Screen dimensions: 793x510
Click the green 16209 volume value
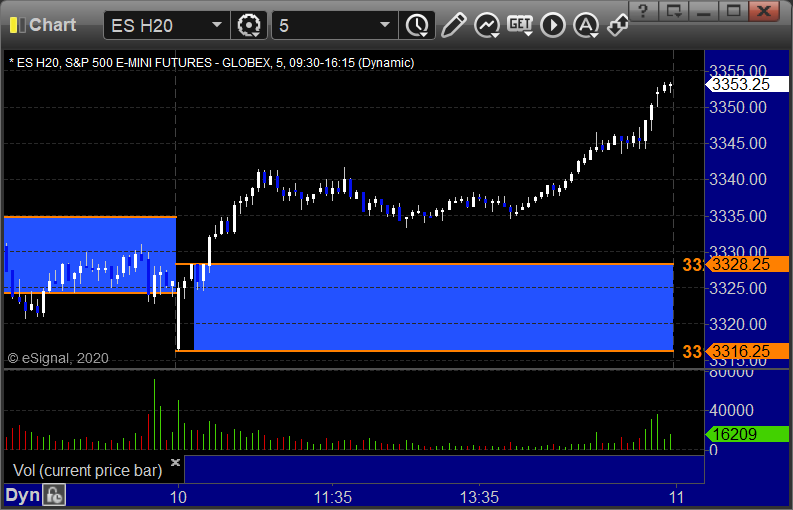click(x=747, y=434)
